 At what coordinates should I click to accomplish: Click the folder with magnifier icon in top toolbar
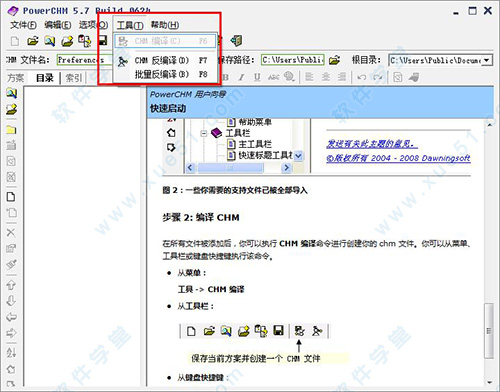(50, 41)
